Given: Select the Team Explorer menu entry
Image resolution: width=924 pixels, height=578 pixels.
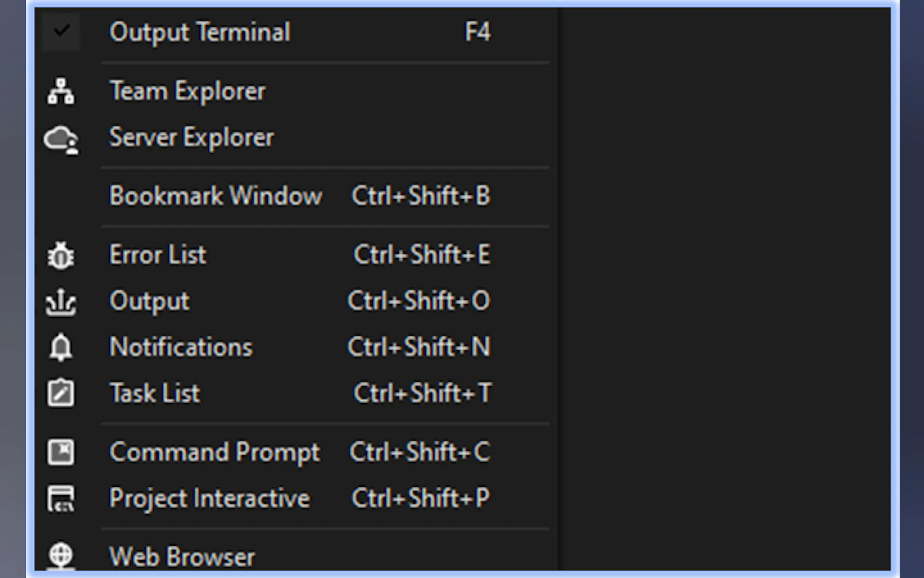Looking at the screenshot, I should tap(296, 91).
